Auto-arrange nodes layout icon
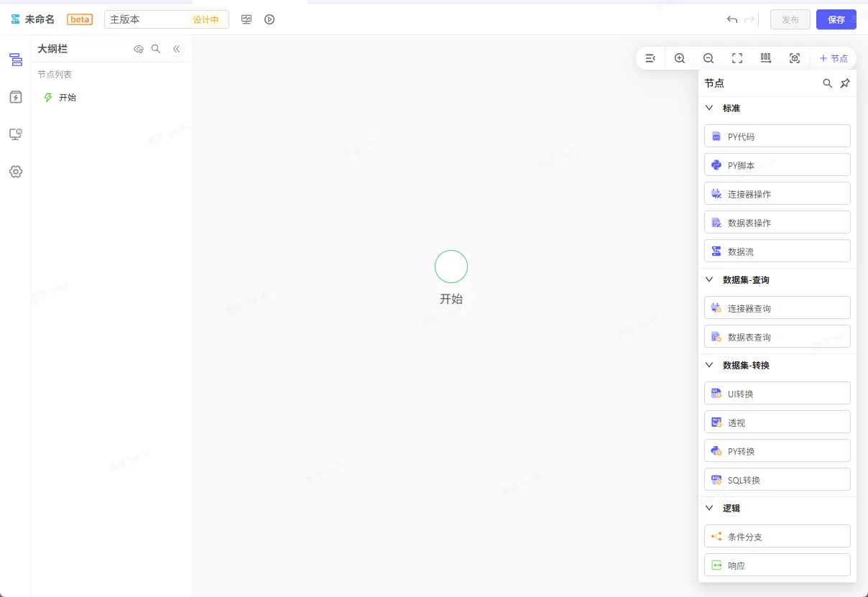The height and width of the screenshot is (597, 868). pos(766,58)
